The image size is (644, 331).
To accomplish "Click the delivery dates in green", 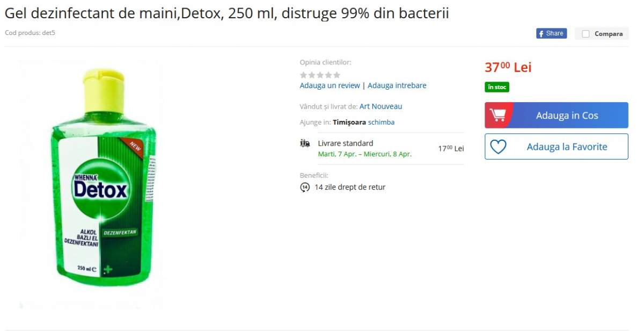I will pyautogui.click(x=365, y=154).
